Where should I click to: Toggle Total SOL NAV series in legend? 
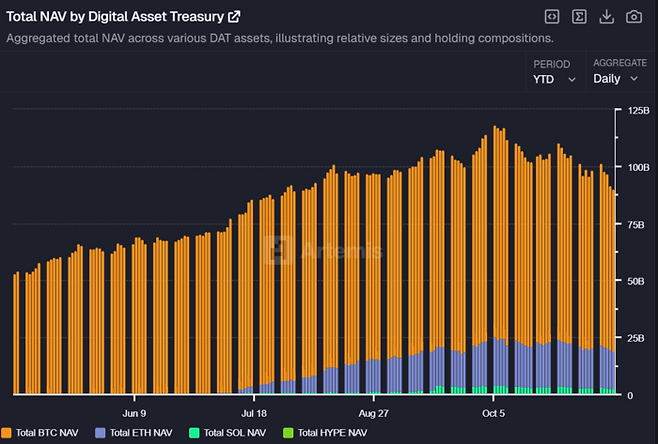point(235,433)
